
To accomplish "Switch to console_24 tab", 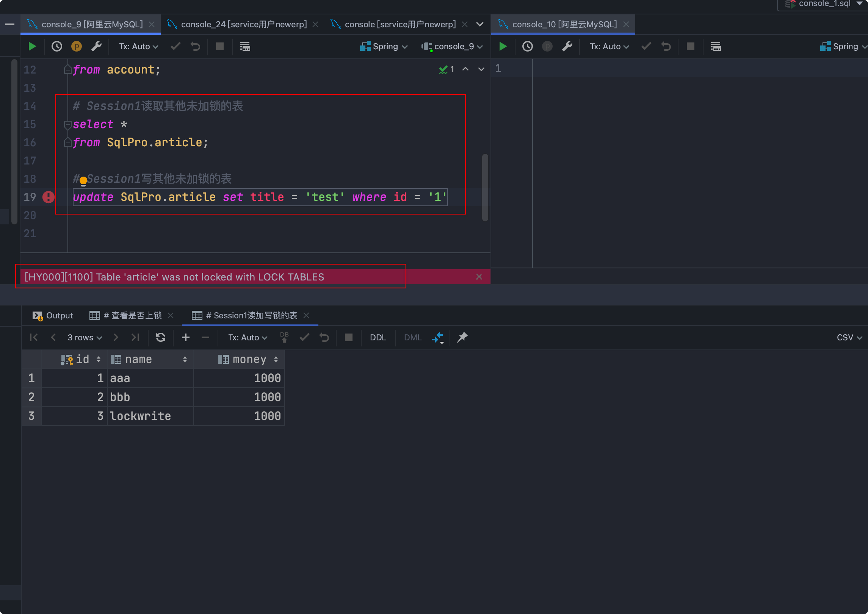I will [244, 25].
